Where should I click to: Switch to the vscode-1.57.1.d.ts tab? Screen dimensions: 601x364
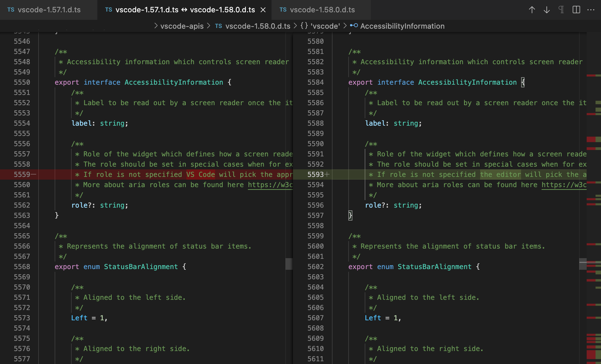click(x=49, y=10)
